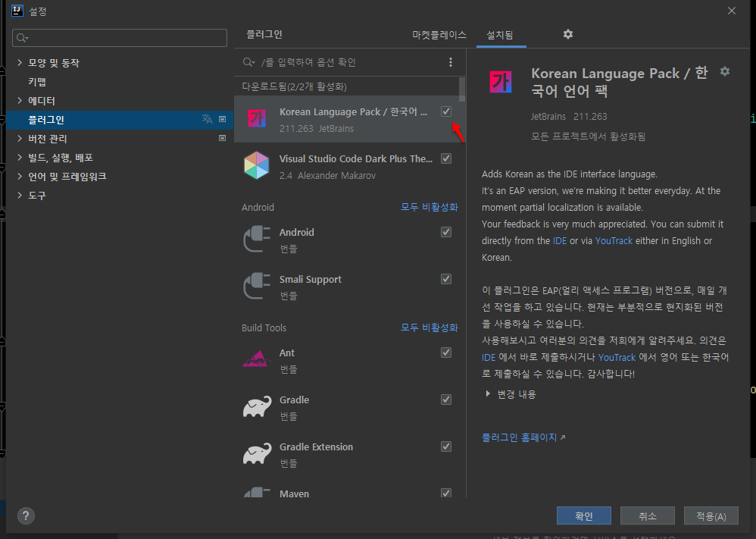Select 키맵 in the settings tree

coord(37,82)
